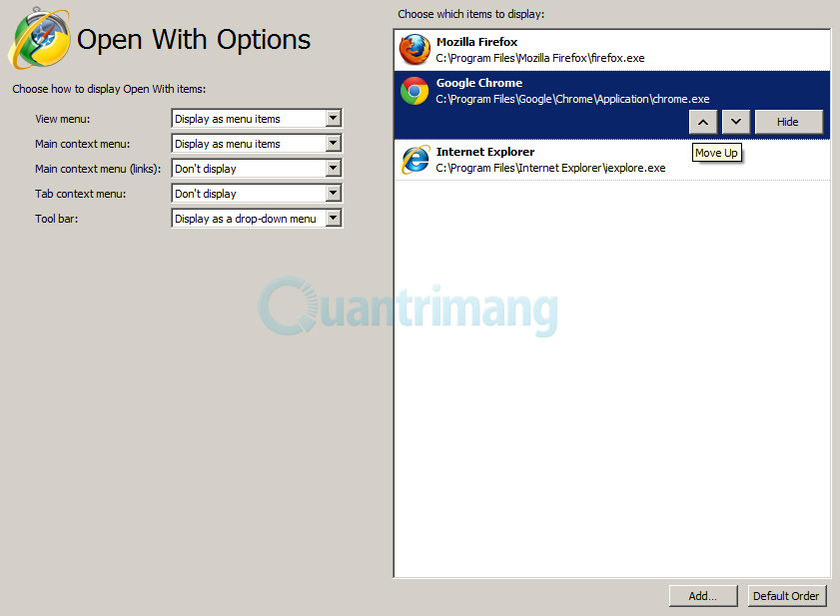Click the 'View menu:' label
Image resolution: width=840 pixels, height=616 pixels.
click(63, 119)
